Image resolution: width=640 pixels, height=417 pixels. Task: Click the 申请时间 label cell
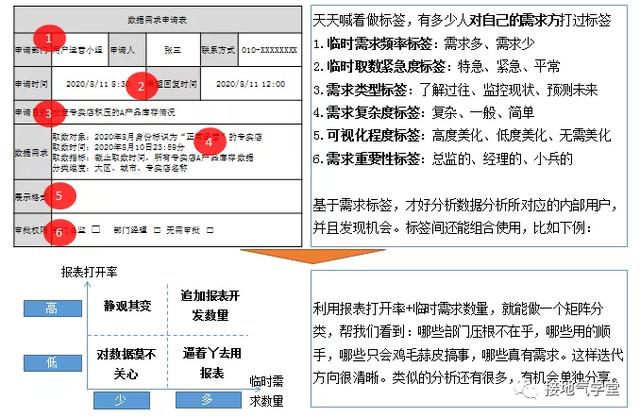pyautogui.click(x=33, y=84)
